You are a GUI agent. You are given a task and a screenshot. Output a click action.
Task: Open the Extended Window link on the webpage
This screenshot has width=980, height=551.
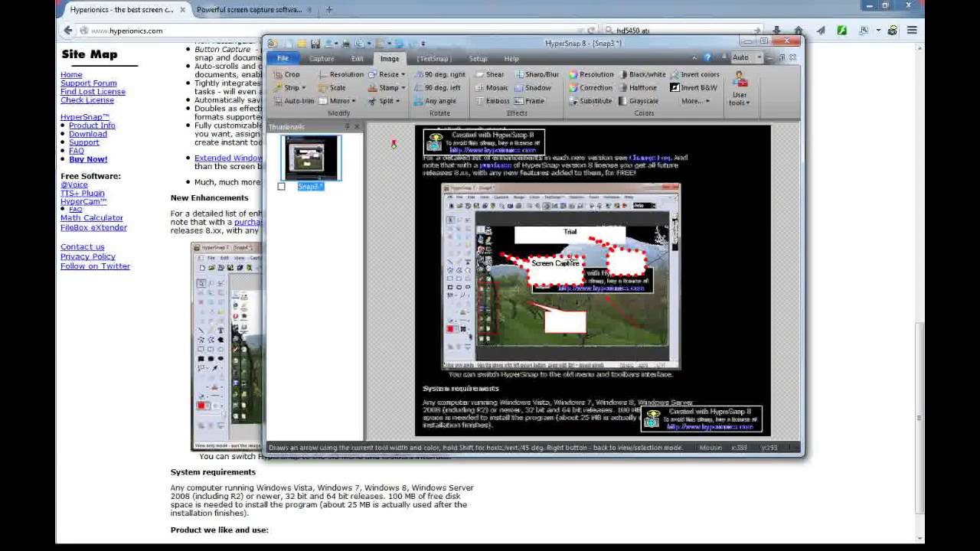point(228,158)
